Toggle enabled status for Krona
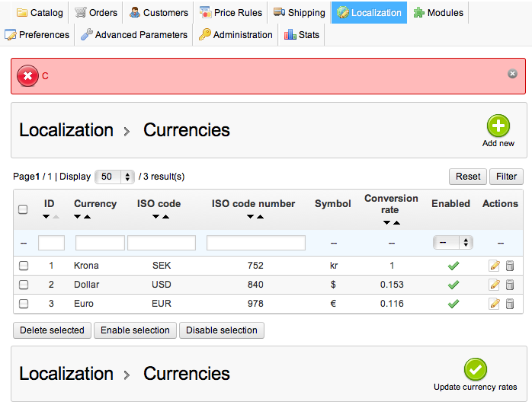532x405 pixels. pyautogui.click(x=453, y=266)
